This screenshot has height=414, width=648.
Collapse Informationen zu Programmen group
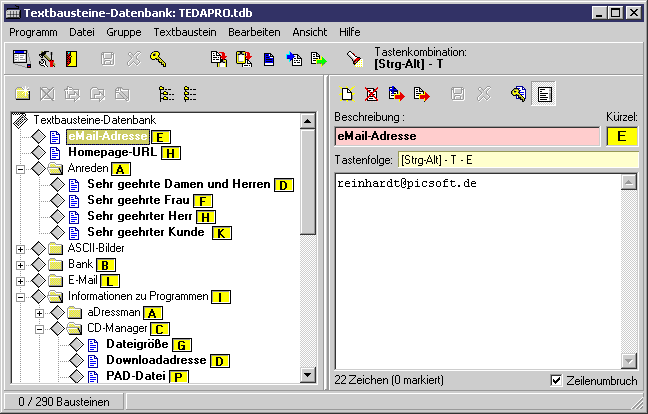[x=20, y=297]
